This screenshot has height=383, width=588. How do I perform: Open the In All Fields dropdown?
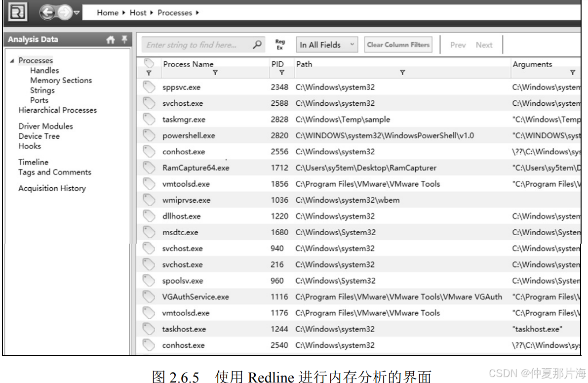point(327,44)
